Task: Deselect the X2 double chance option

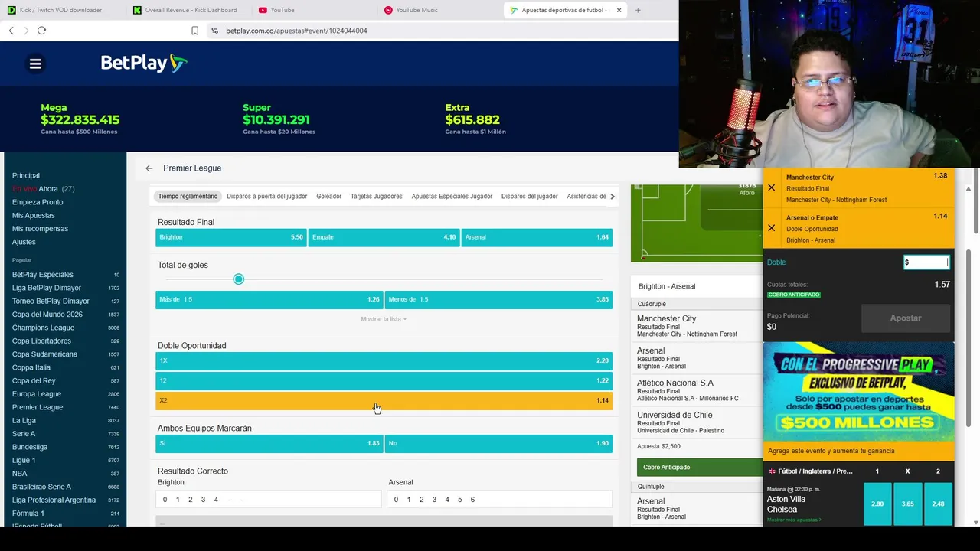Action: coord(384,400)
